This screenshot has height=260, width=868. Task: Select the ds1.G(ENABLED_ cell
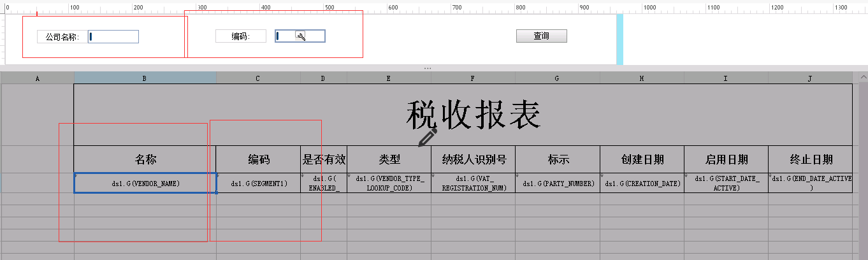click(x=324, y=183)
